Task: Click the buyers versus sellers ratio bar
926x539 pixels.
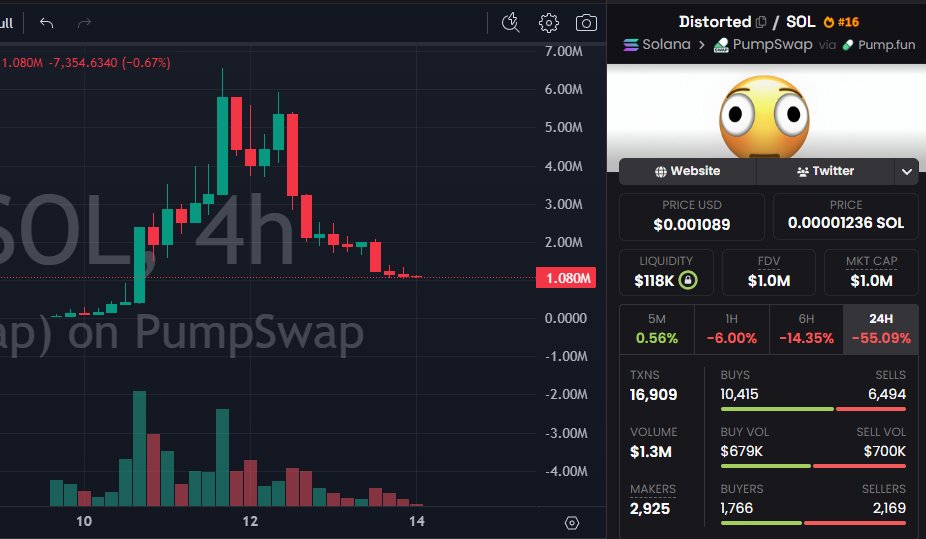Action: point(813,523)
